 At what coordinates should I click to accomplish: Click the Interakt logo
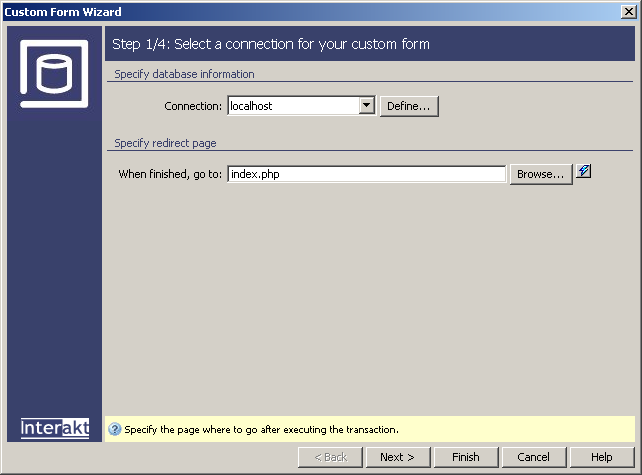[55, 428]
